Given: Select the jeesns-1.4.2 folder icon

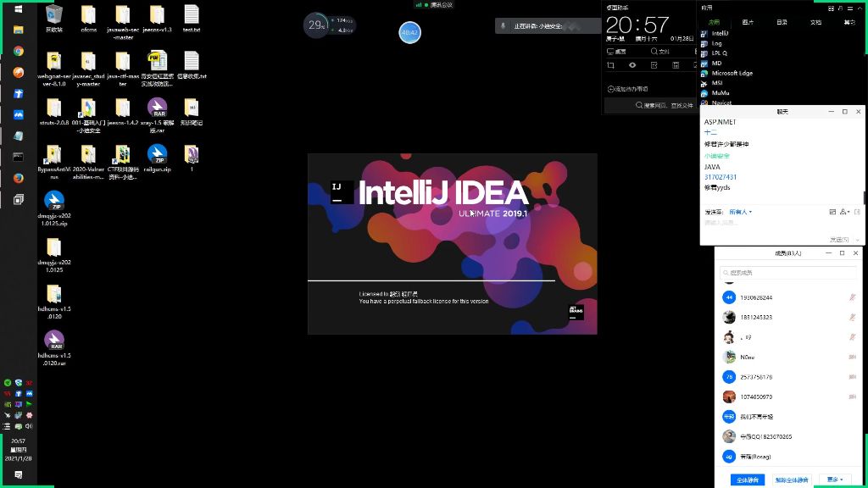Looking at the screenshot, I should (x=123, y=111).
